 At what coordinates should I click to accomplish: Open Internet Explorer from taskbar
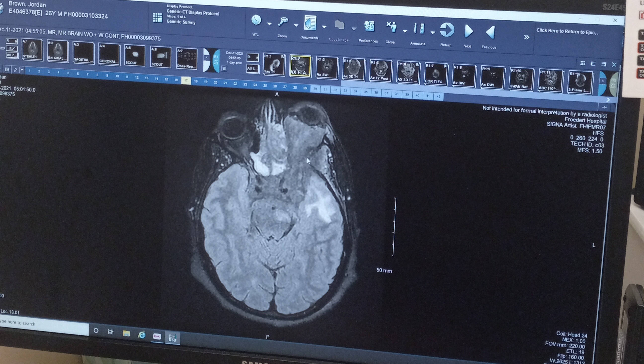pos(142,335)
